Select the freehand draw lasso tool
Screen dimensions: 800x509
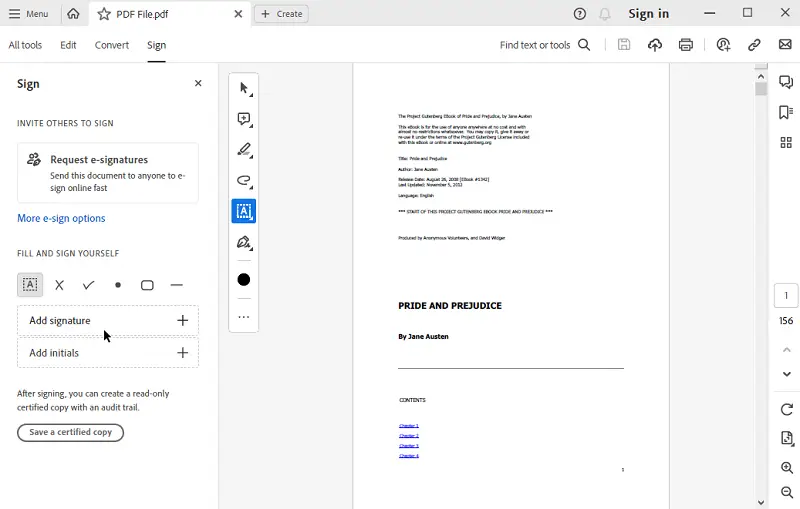[244, 181]
